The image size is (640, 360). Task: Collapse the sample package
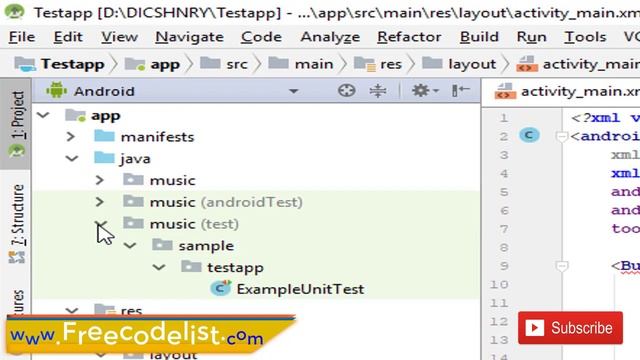pos(130,245)
